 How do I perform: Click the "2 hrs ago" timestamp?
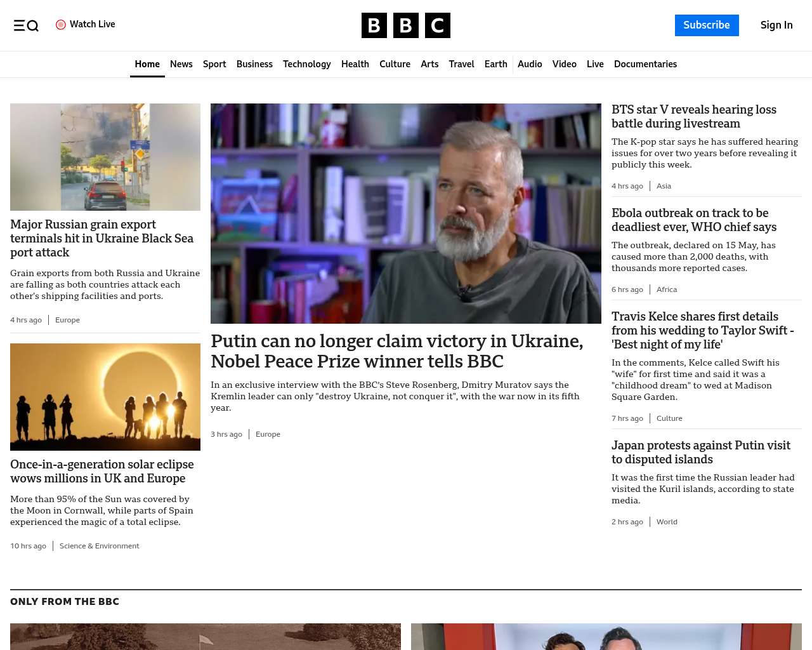click(x=627, y=522)
